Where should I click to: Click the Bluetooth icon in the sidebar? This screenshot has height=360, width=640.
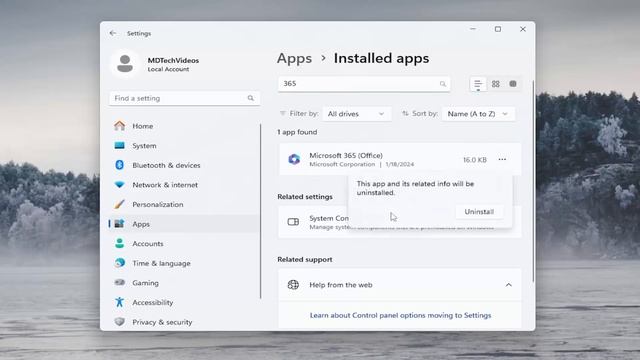click(x=120, y=165)
